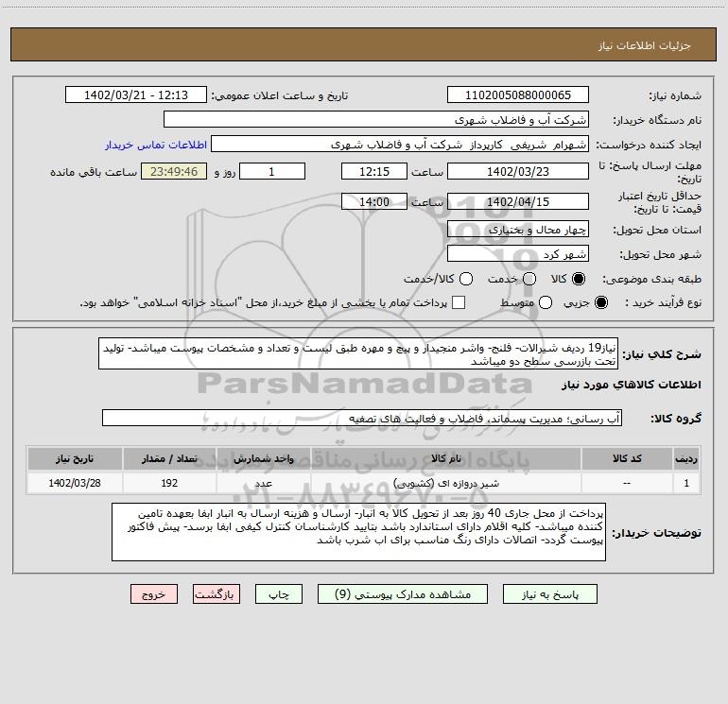Click the گروه کالا field آب رسانی
728x704 pixels.
pyautogui.click(x=362, y=418)
